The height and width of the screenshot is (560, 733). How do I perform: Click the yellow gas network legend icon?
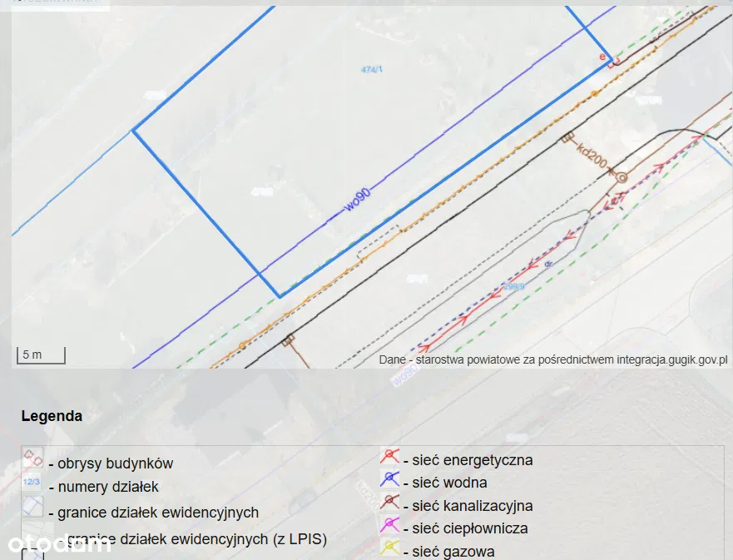coord(389,548)
